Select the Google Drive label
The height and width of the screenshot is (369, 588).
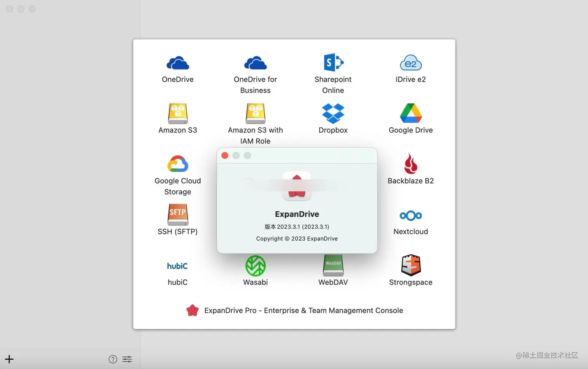pyautogui.click(x=411, y=130)
